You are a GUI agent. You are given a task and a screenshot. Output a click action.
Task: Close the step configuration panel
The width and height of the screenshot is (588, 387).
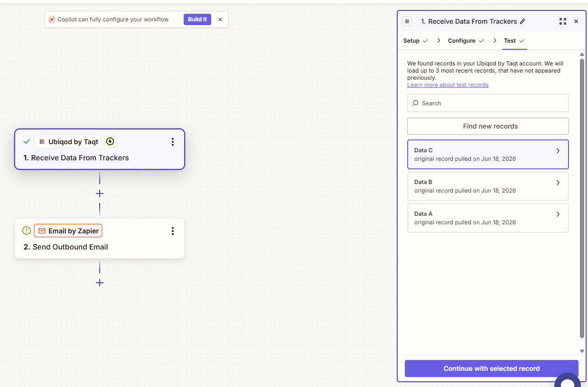576,21
